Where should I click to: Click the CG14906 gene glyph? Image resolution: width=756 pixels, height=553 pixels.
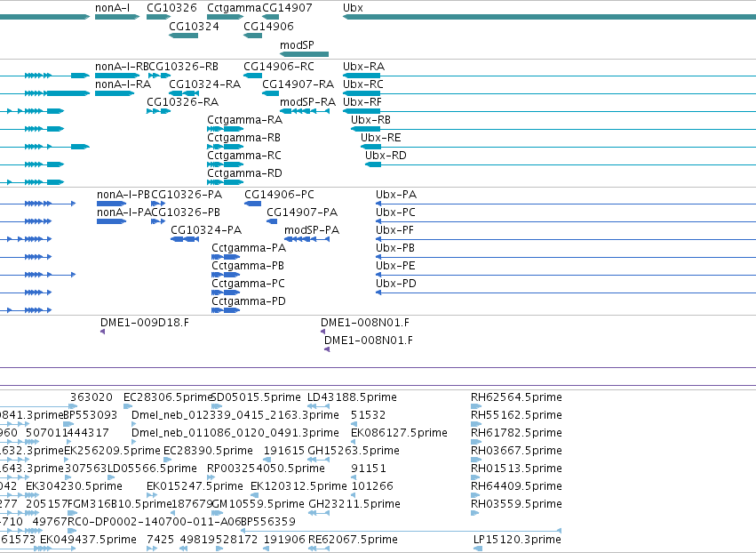click(x=252, y=36)
